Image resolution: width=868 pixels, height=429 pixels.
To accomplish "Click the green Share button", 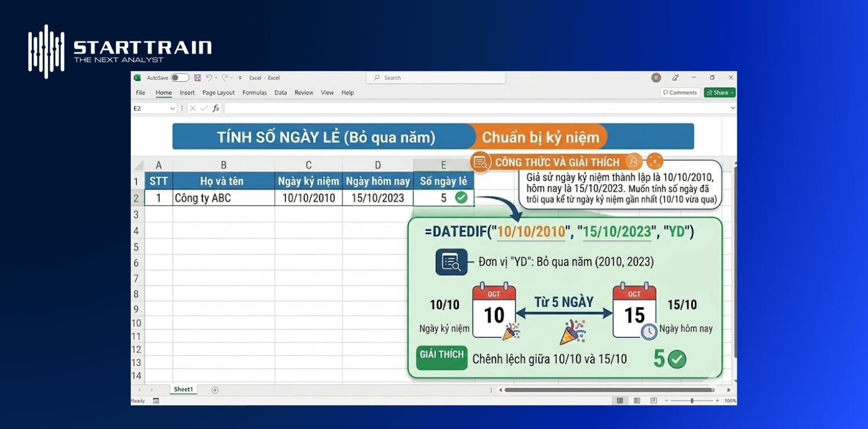I will pyautogui.click(x=719, y=92).
